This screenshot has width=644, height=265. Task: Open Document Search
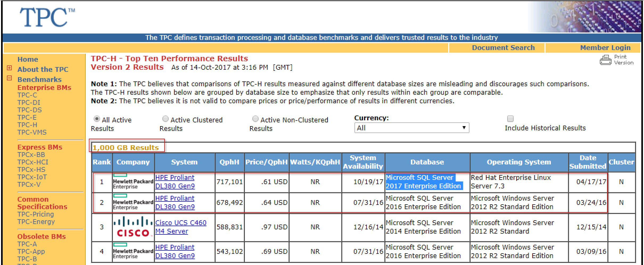pyautogui.click(x=503, y=48)
